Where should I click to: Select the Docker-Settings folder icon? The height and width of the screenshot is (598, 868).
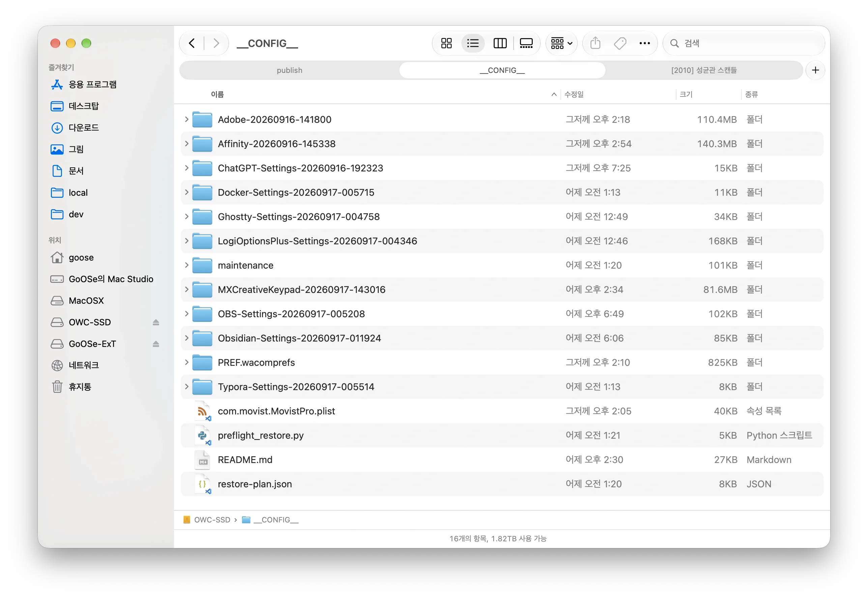pos(202,193)
